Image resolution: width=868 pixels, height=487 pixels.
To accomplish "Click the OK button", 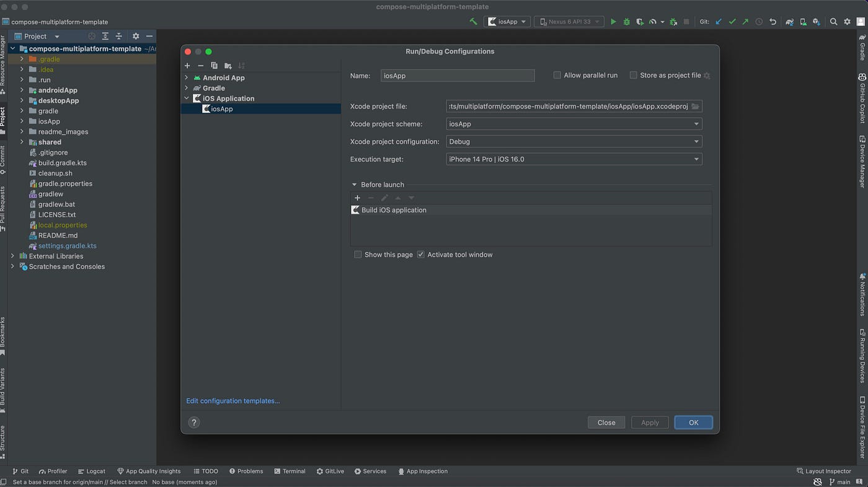I will click(693, 423).
